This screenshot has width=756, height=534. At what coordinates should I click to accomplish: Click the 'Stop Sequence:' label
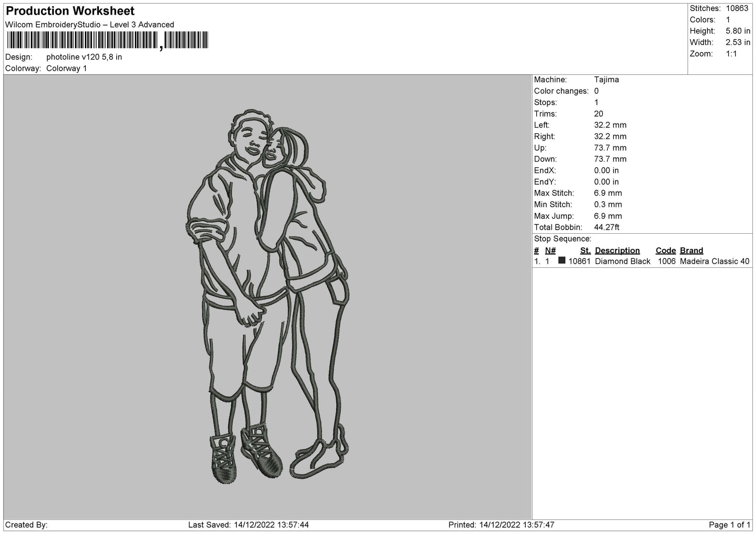point(562,239)
